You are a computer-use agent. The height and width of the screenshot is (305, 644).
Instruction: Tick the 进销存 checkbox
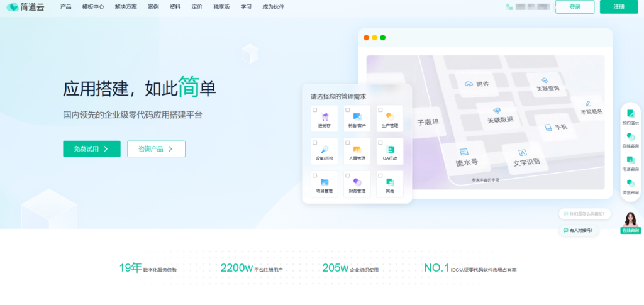coord(315,110)
